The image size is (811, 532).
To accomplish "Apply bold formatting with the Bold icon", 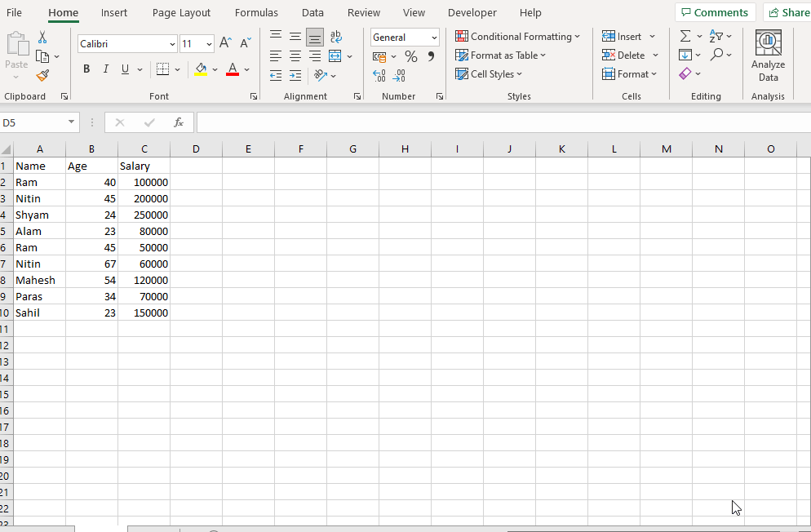I will (x=86, y=69).
